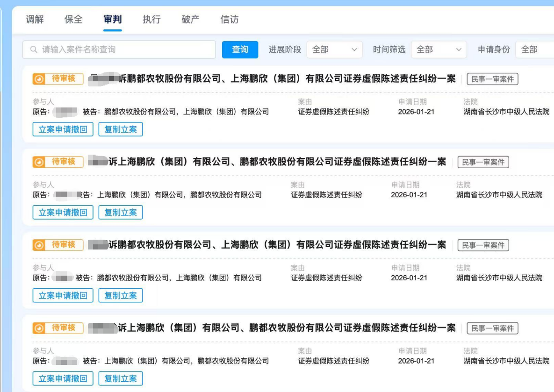Click the case name search input field

(x=117, y=49)
